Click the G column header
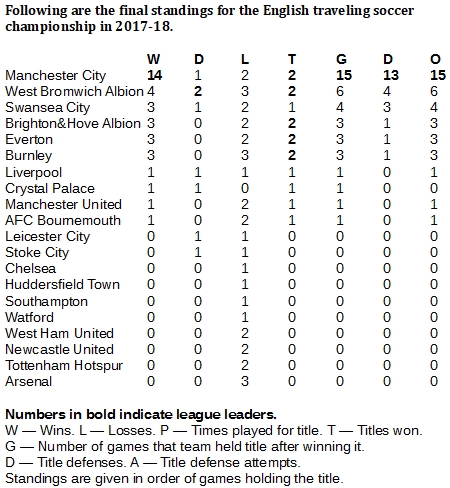 pyautogui.click(x=341, y=59)
